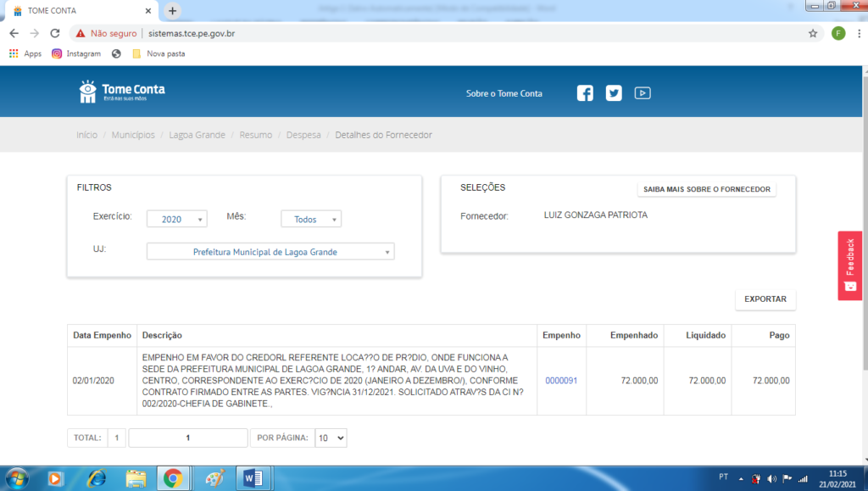Switch to Chrome in the taskbar
868x491 pixels.
pyautogui.click(x=173, y=478)
